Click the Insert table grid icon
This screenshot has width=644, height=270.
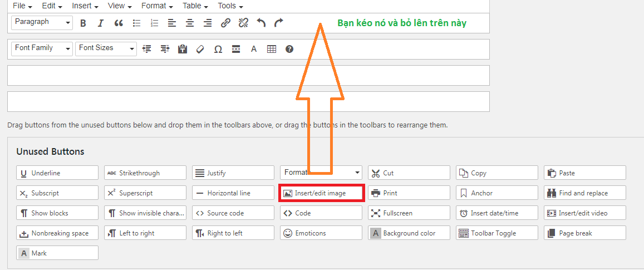point(272,49)
